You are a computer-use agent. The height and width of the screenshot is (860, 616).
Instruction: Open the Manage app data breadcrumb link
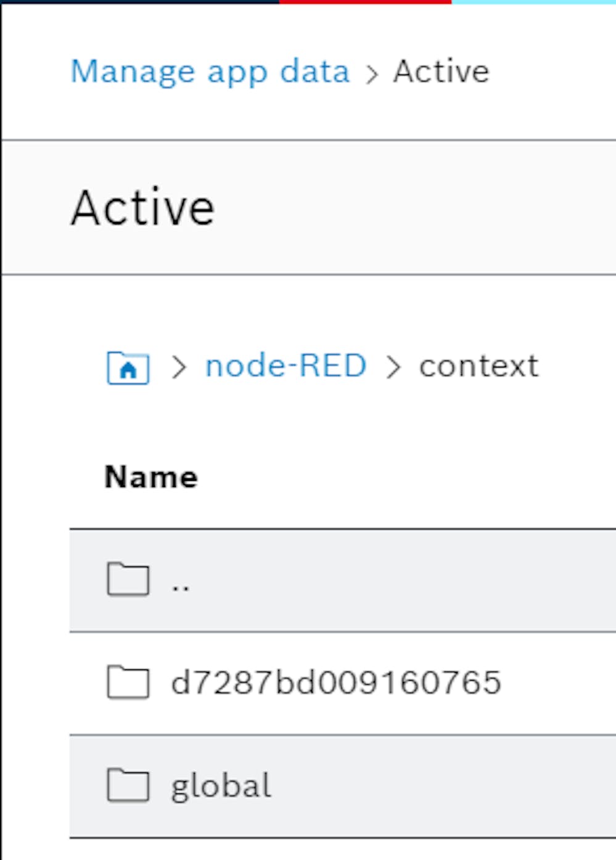point(210,72)
